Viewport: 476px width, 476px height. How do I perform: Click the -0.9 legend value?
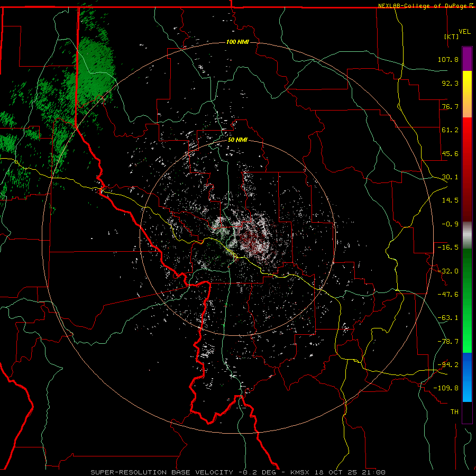tap(450, 224)
